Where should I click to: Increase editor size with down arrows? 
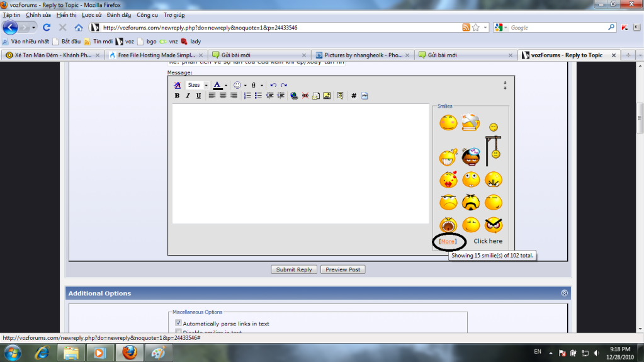505,88
